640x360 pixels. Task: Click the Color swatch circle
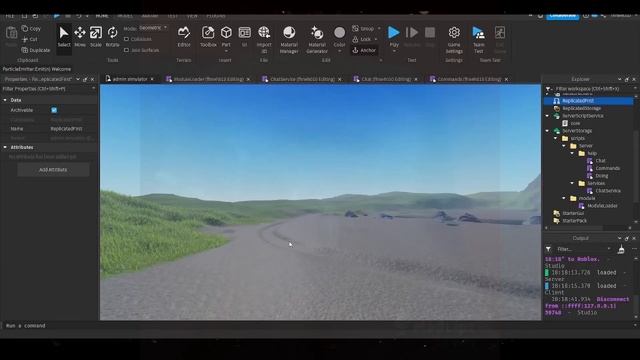[340, 32]
